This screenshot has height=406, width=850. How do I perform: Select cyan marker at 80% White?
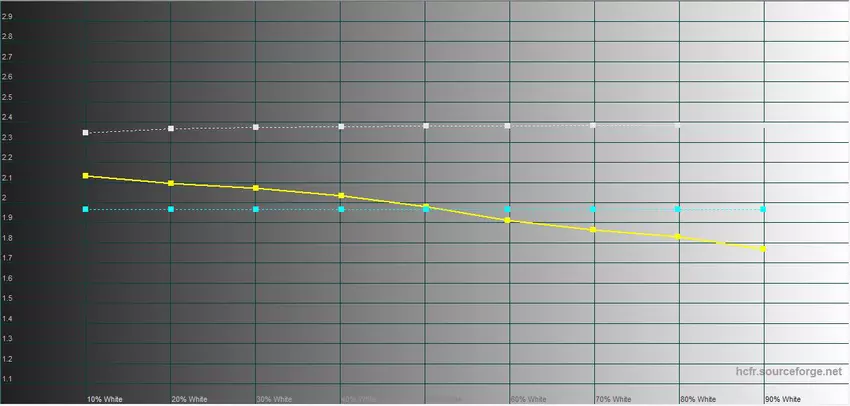(679, 209)
